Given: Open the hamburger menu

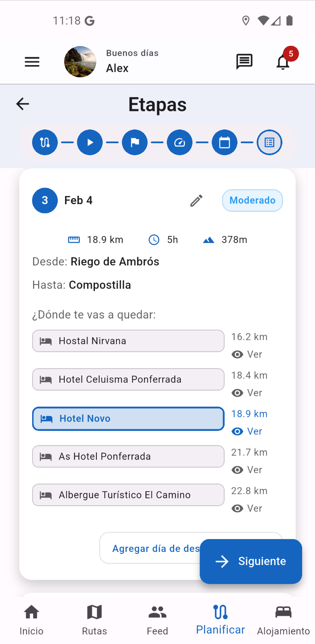Looking at the screenshot, I should [x=32, y=62].
